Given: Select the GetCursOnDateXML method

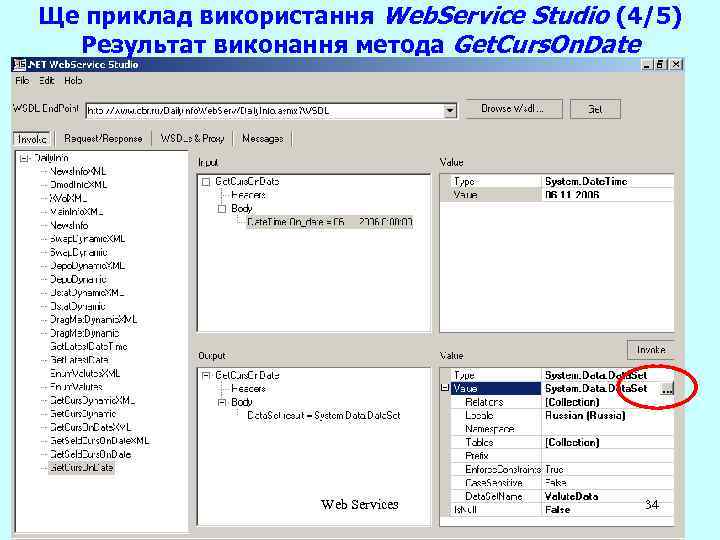Looking at the screenshot, I should [x=90, y=428].
